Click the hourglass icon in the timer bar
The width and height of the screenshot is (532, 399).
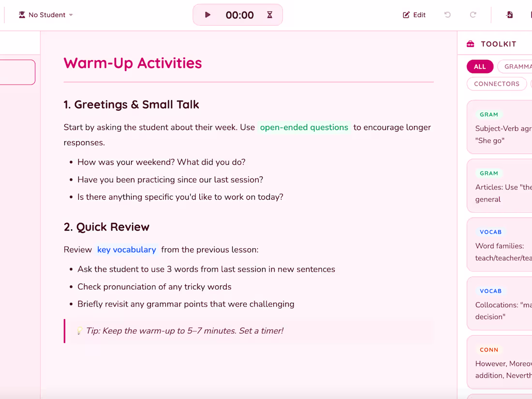click(x=269, y=15)
